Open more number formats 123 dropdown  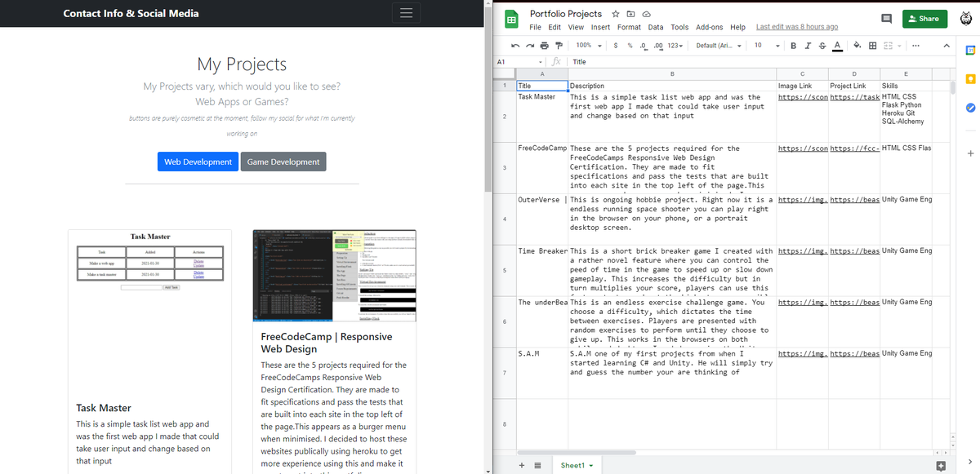675,45
